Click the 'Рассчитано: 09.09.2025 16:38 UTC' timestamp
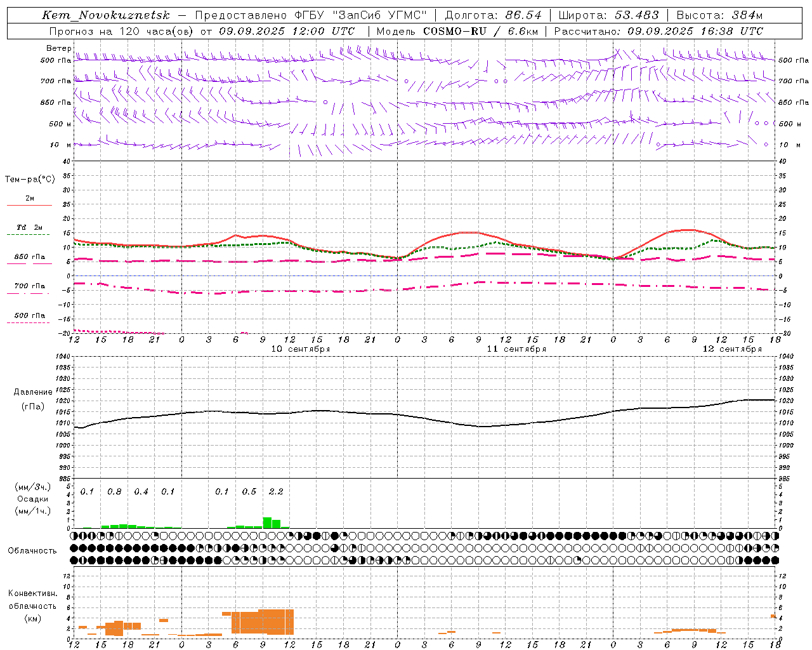Screen dimensions: 812x650 (658, 31)
